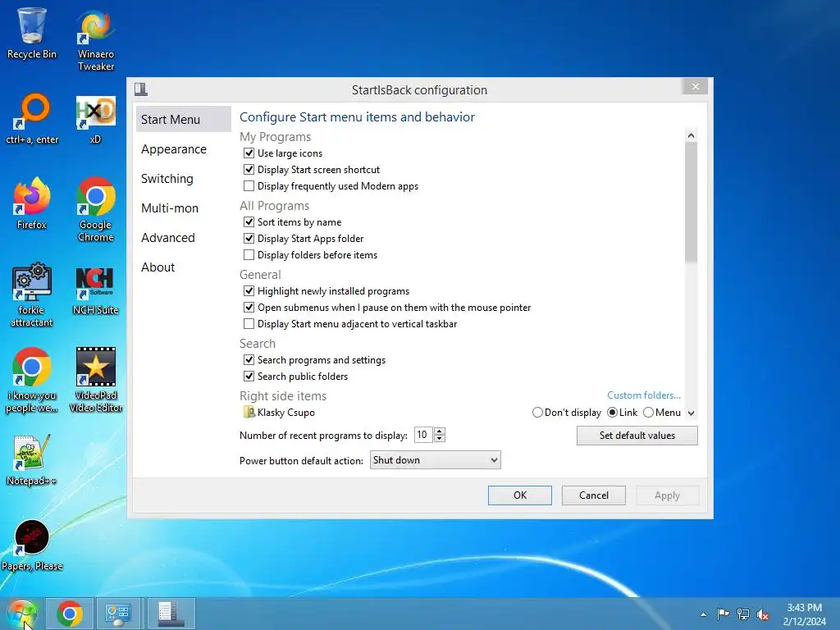Uncheck Display Start screen shortcut
Screen dimensions: 840x630
click(249, 169)
